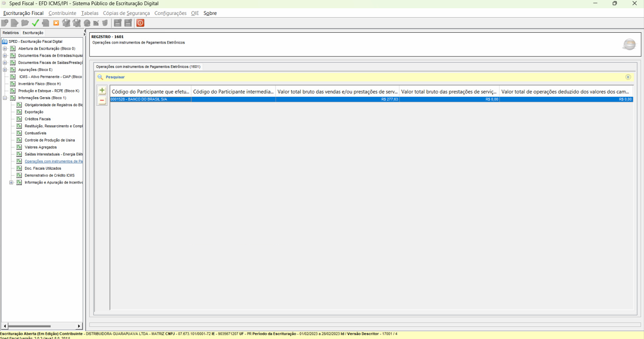Screen dimensions: 644x339
Task: Click the magnifier icon beside Pesquisar
Action: (100, 77)
